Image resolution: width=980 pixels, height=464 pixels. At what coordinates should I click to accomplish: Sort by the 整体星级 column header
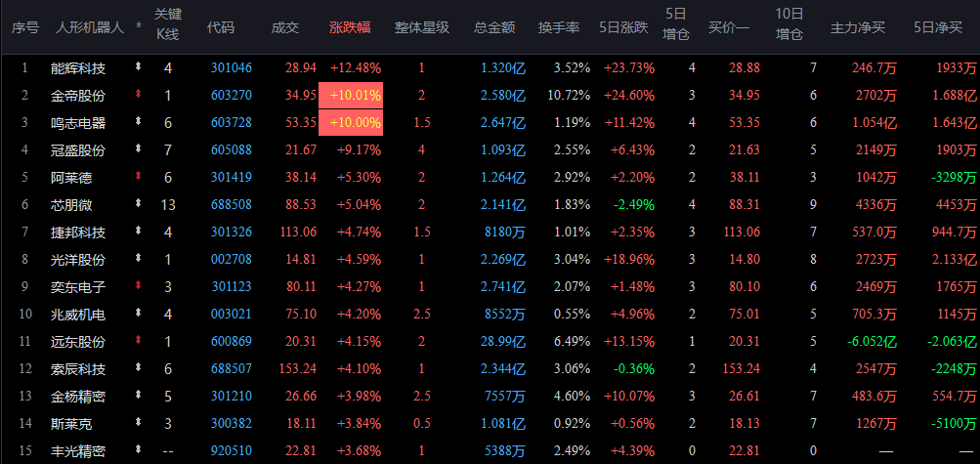point(422,27)
